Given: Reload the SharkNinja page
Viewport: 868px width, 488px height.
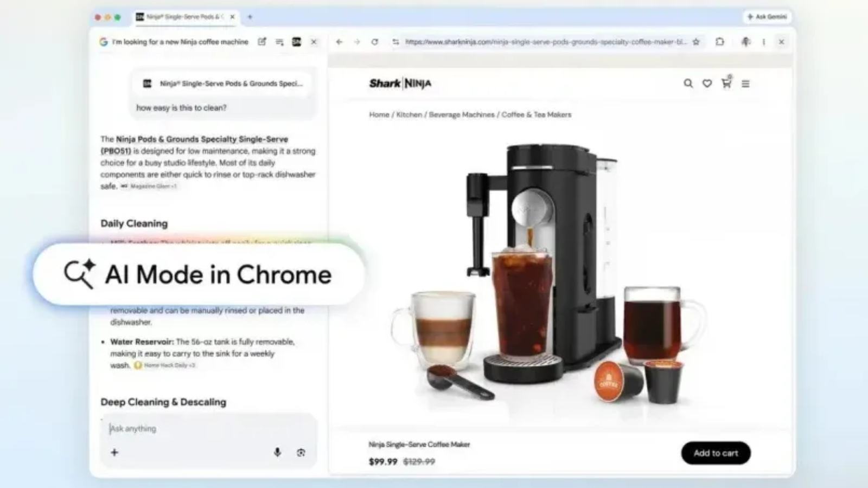Looking at the screenshot, I should pos(375,42).
